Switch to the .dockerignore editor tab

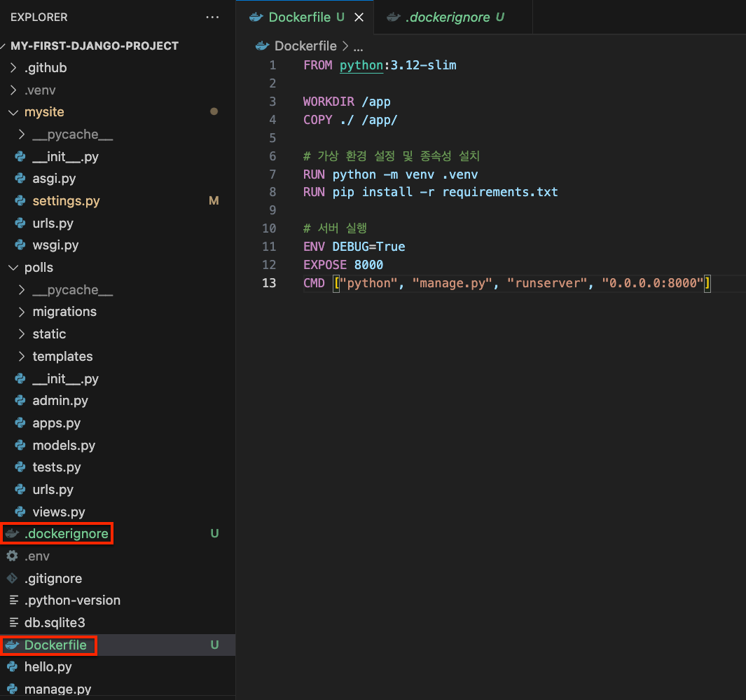pos(453,17)
